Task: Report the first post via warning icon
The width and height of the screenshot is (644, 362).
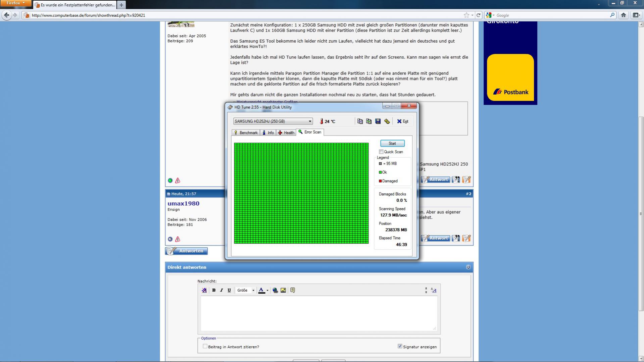Action: pyautogui.click(x=178, y=180)
